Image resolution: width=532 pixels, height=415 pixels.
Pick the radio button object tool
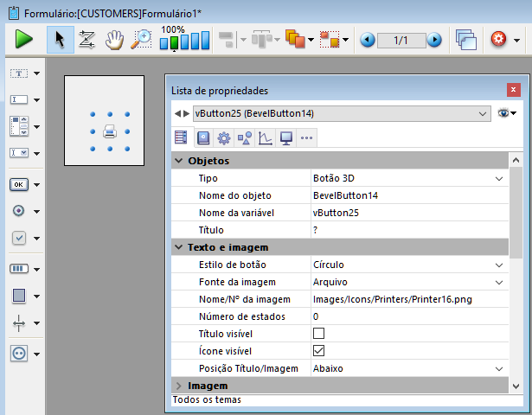(19, 211)
